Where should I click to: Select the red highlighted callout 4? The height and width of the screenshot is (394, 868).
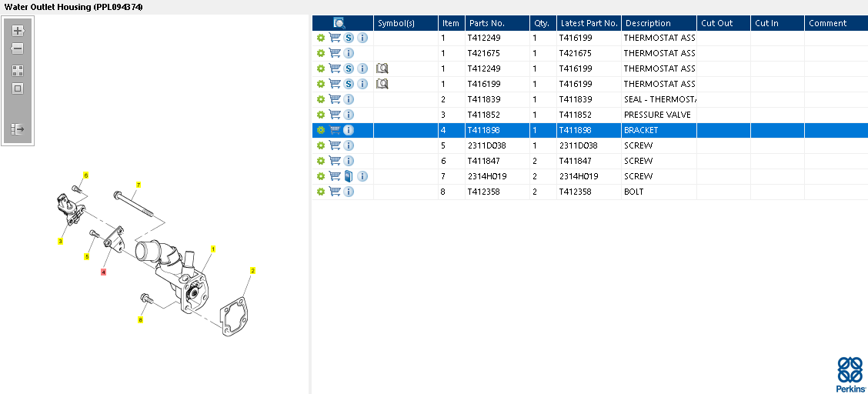pos(104,272)
